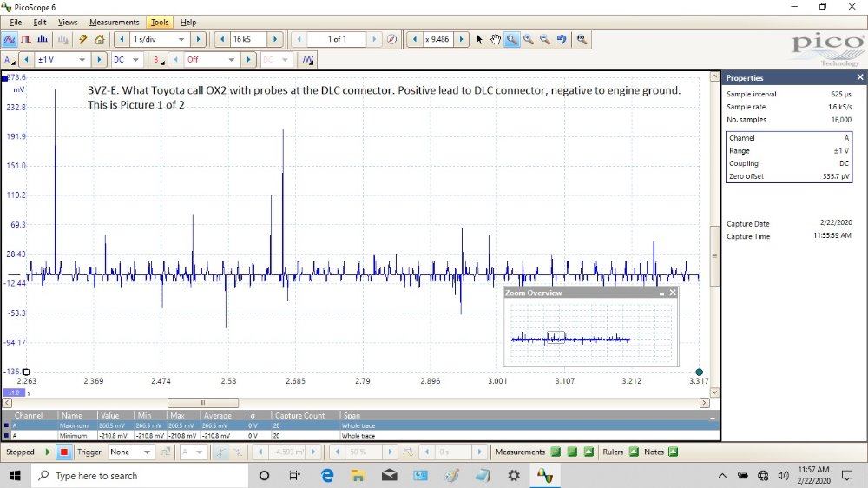Screen dimensions: 868x488
Task: Click the red Stop capture button
Action: [64, 452]
